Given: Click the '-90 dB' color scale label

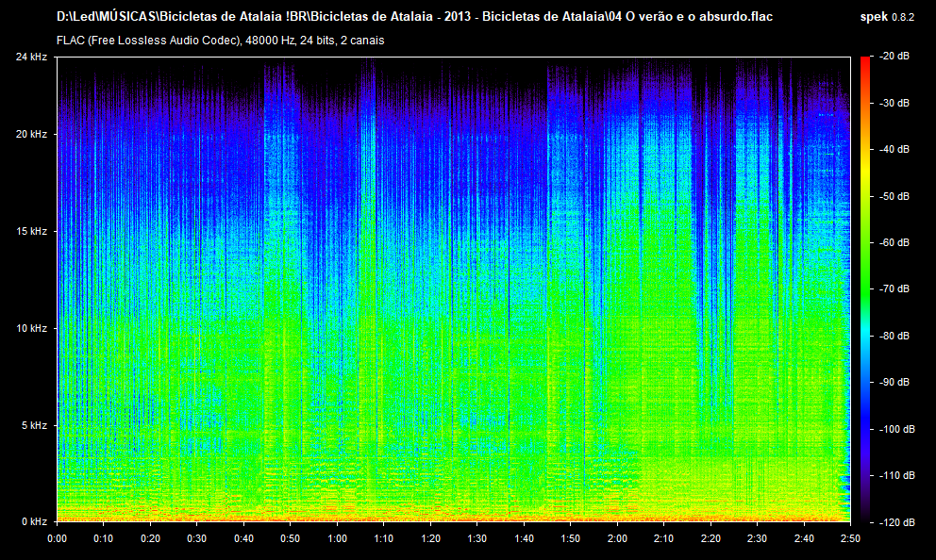Looking at the screenshot, I should [894, 382].
